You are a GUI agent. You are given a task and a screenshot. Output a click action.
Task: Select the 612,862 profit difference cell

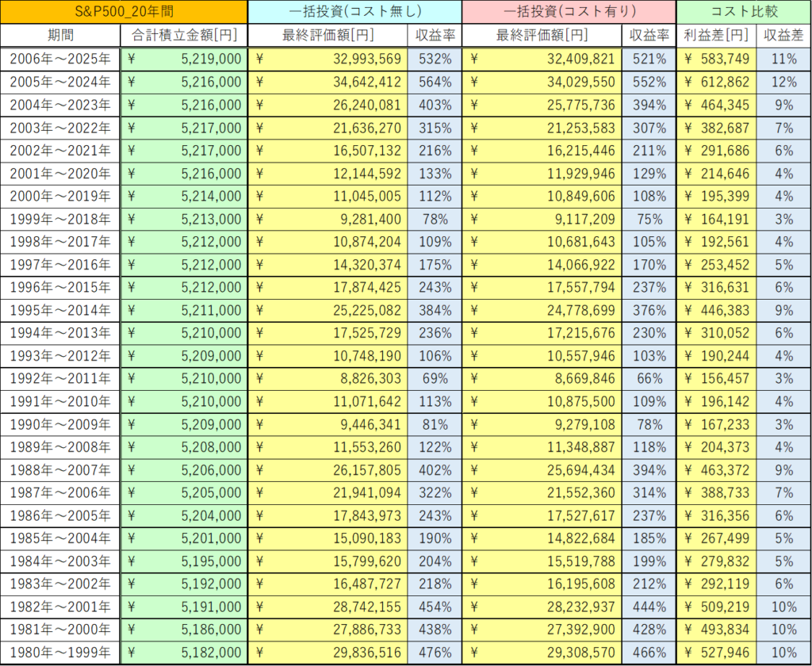717,82
